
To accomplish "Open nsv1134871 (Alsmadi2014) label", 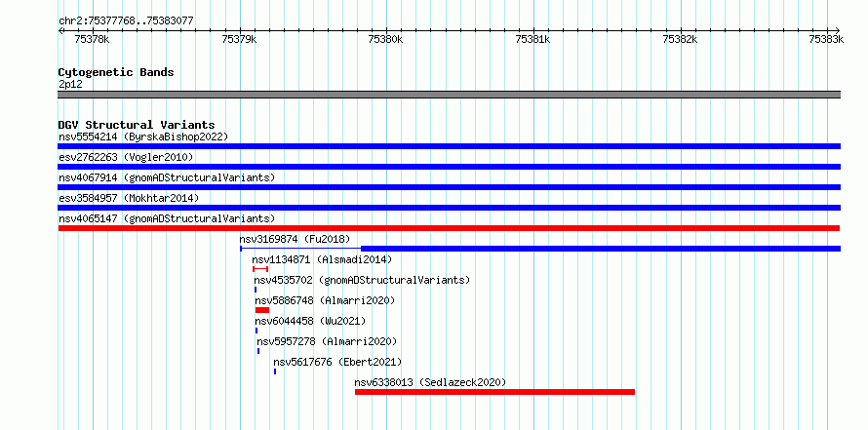I will pos(322,259).
